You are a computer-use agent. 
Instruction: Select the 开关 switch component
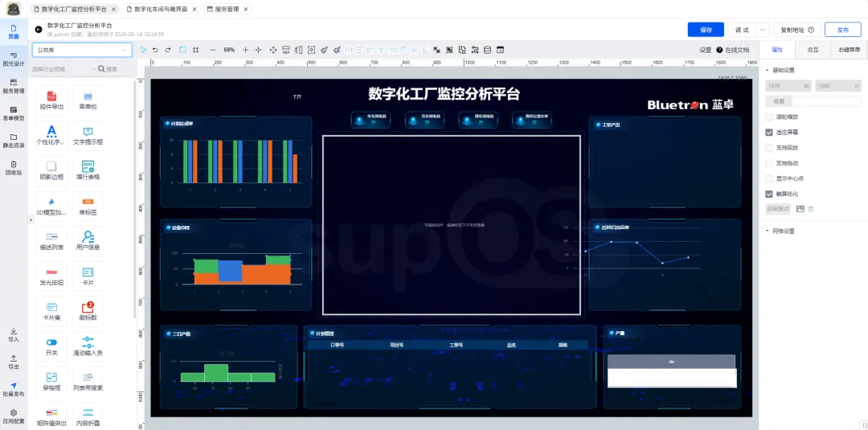pos(51,346)
